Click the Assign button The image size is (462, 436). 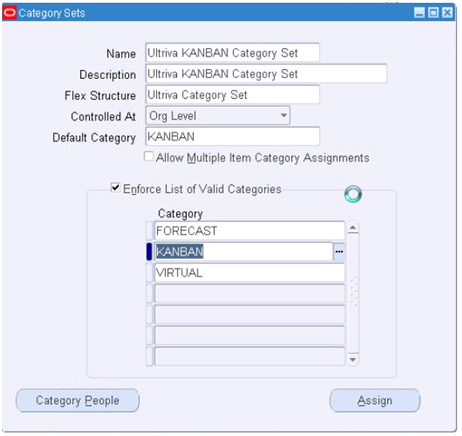(375, 400)
